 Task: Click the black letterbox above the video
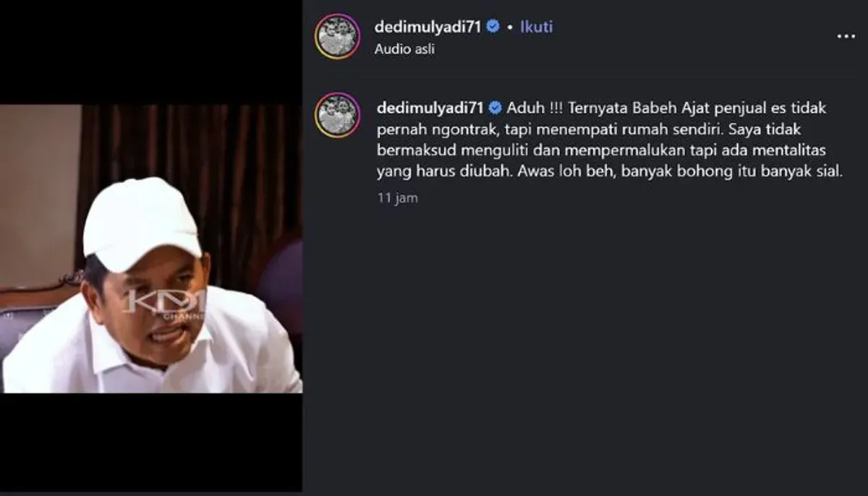point(151,52)
